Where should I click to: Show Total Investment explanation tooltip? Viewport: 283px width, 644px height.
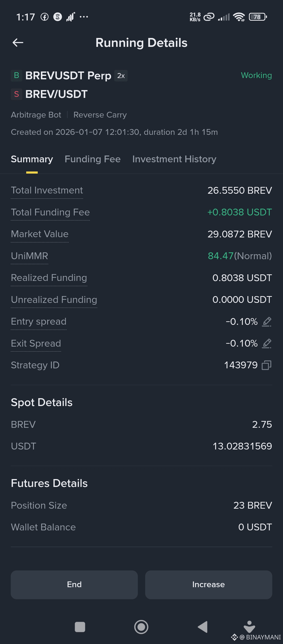(47, 190)
